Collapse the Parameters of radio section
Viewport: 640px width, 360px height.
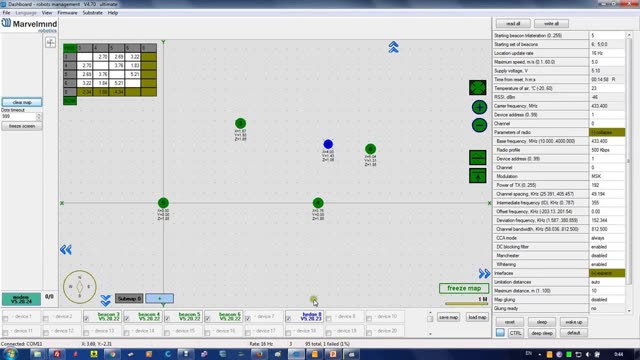607,132
